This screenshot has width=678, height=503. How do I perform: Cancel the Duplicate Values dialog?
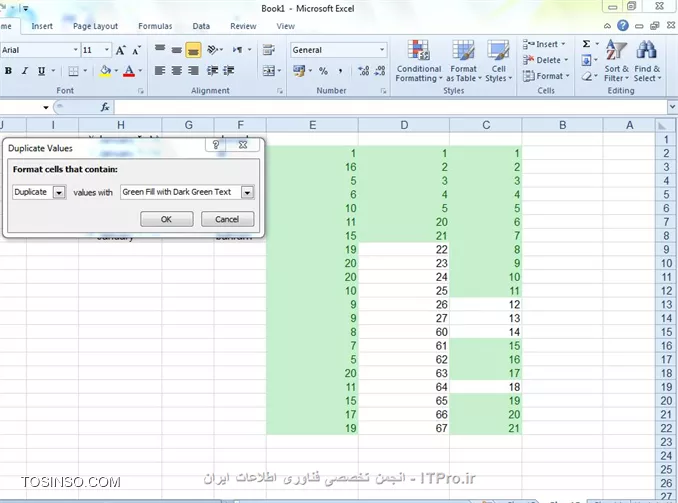227,219
